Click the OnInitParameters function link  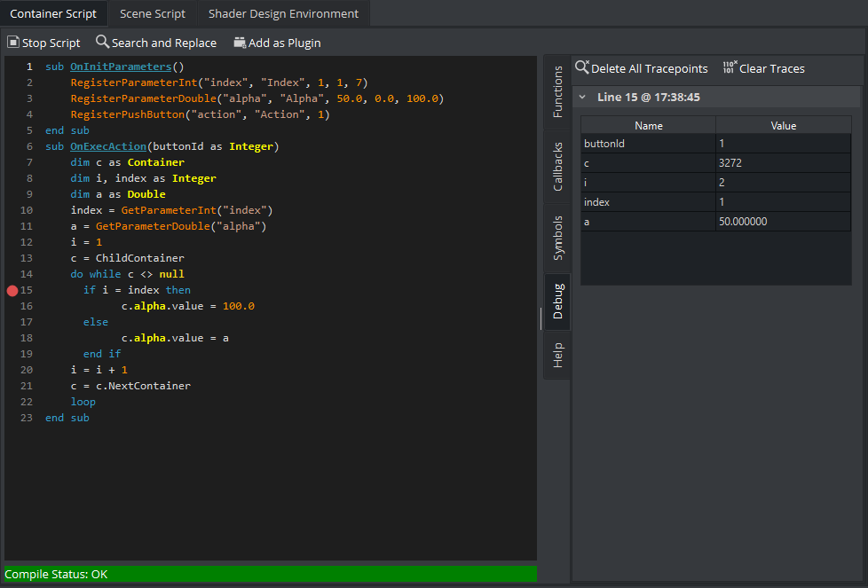pyautogui.click(x=121, y=67)
